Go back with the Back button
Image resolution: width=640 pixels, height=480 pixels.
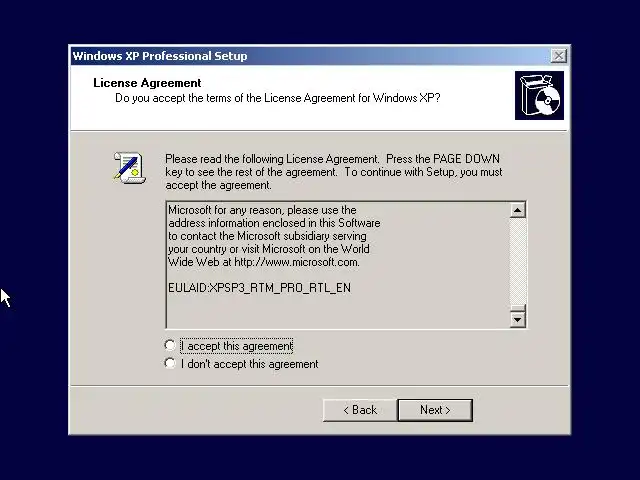coord(360,410)
